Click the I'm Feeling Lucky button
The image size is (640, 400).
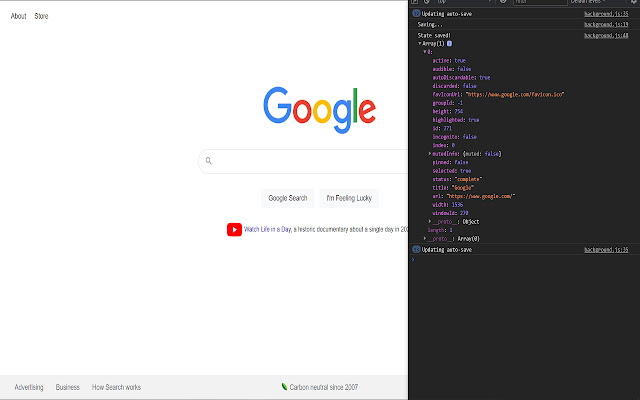tap(349, 198)
